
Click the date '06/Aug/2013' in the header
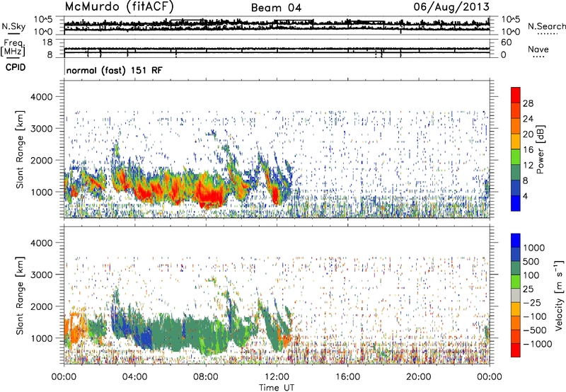451,6
